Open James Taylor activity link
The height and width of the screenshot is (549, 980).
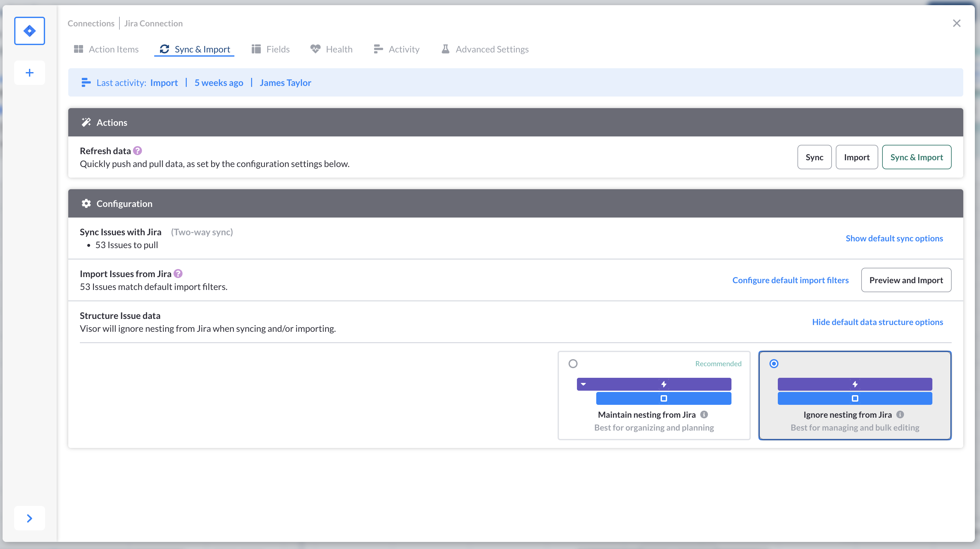coord(285,82)
